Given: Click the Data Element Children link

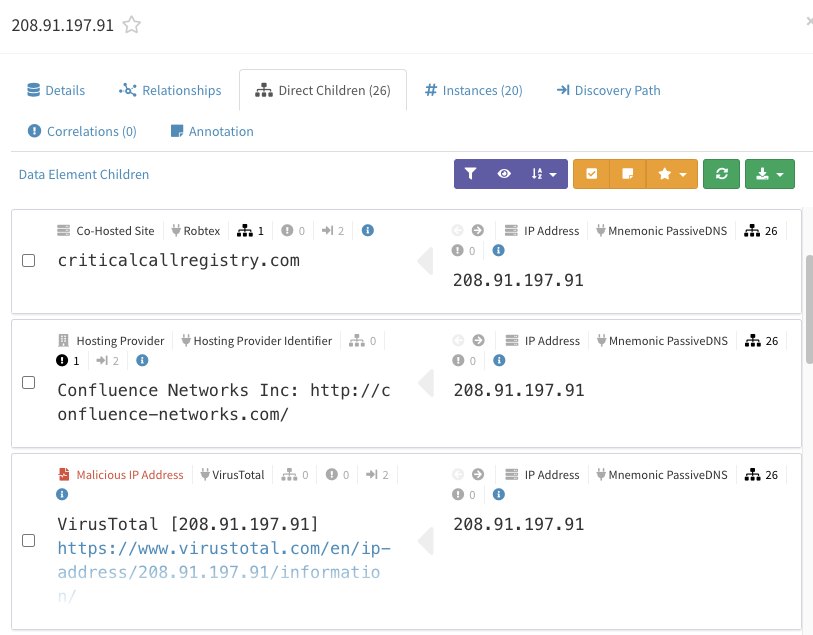Looking at the screenshot, I should 84,174.
